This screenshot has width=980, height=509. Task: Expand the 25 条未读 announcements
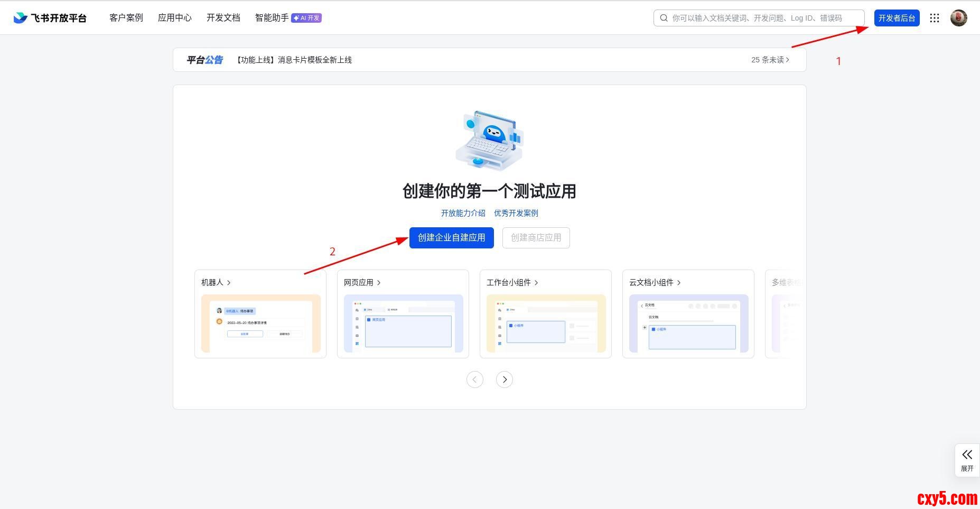pos(770,60)
